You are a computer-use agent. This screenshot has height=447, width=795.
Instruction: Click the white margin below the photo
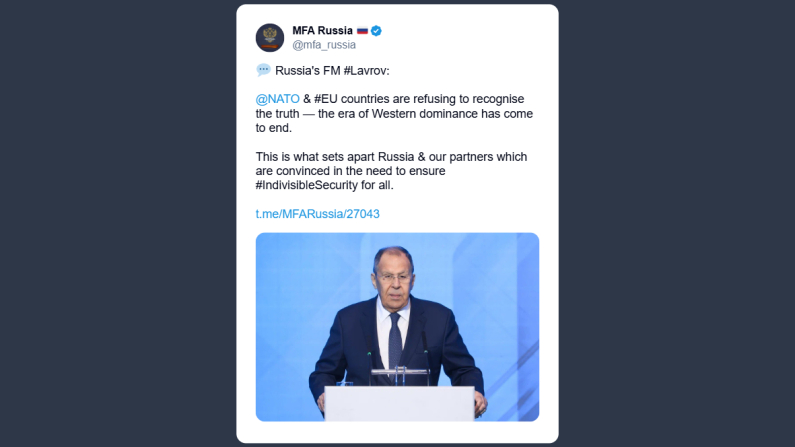click(397, 432)
